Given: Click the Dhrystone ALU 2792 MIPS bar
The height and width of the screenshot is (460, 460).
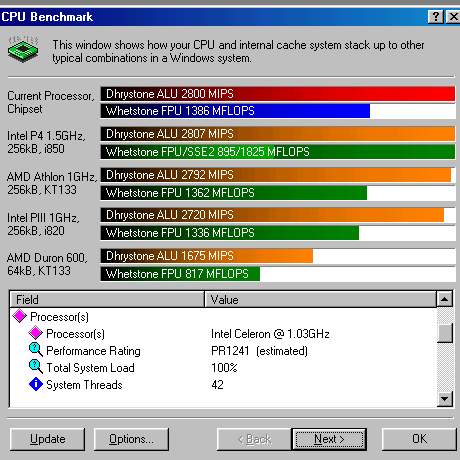Looking at the screenshot, I should pos(276,175).
